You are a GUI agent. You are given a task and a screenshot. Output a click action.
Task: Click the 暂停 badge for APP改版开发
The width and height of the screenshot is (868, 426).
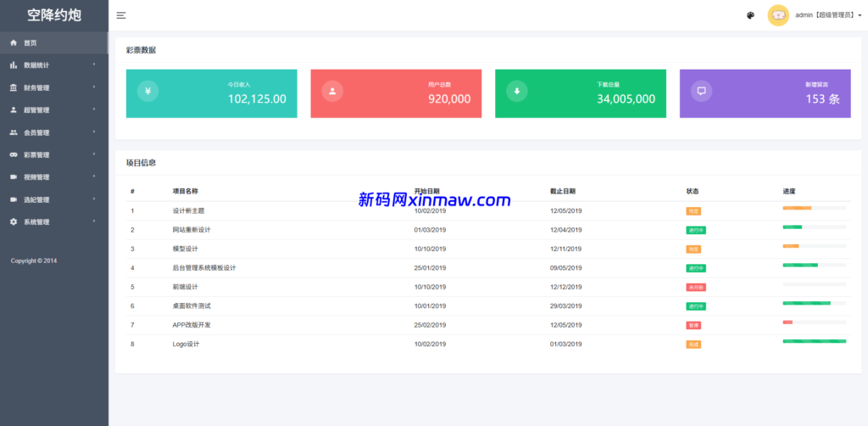[x=693, y=325]
